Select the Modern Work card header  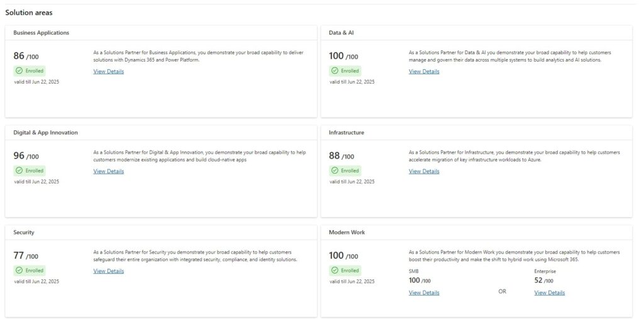(x=477, y=233)
